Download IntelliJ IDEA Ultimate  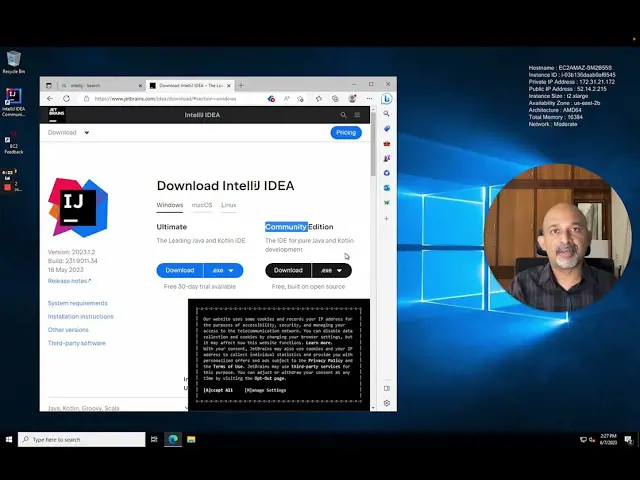(180, 270)
